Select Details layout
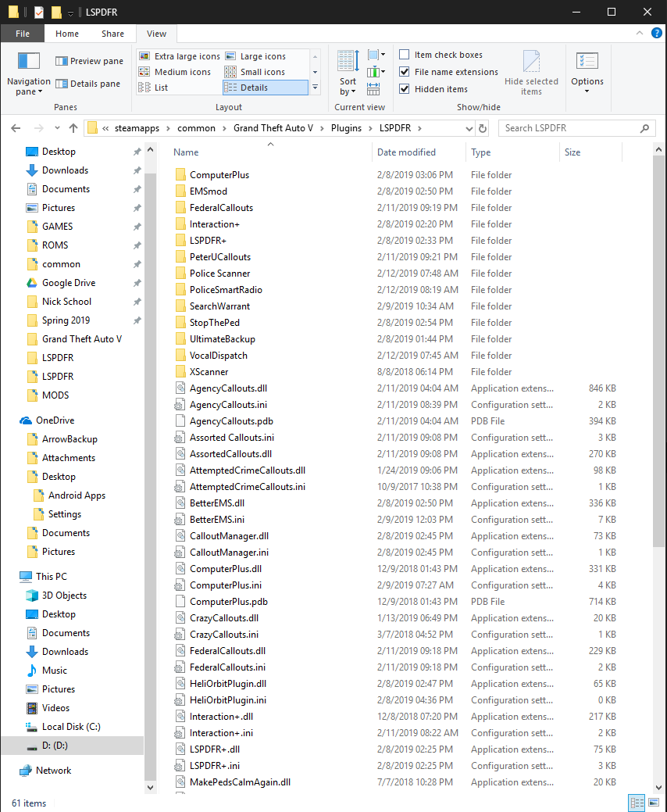 265,88
